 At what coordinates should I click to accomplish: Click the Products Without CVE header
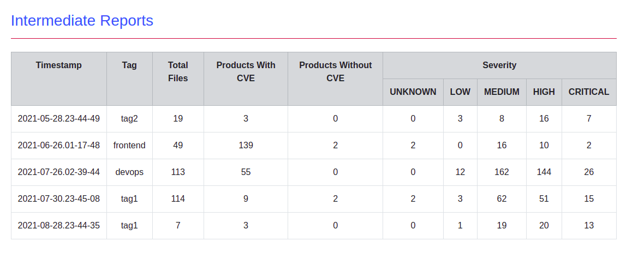pyautogui.click(x=335, y=79)
